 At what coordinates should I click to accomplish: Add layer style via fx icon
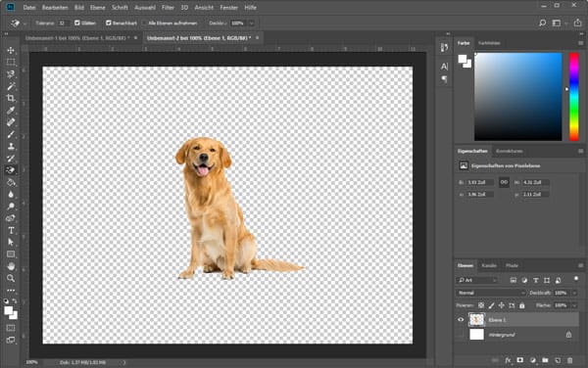[x=508, y=360]
